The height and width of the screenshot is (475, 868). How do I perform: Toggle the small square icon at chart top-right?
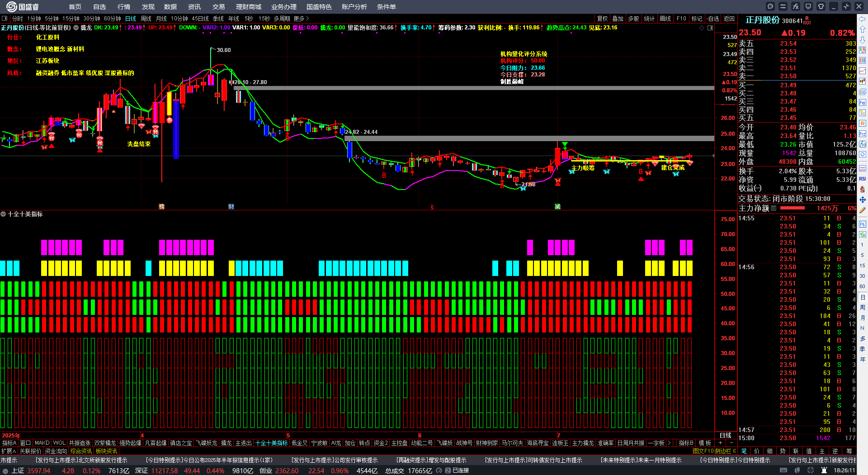710,28
